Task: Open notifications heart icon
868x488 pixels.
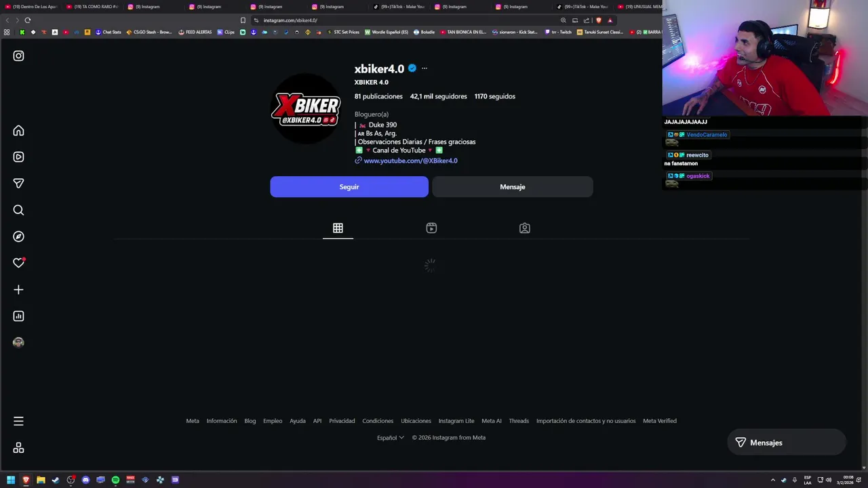Action: (18, 263)
